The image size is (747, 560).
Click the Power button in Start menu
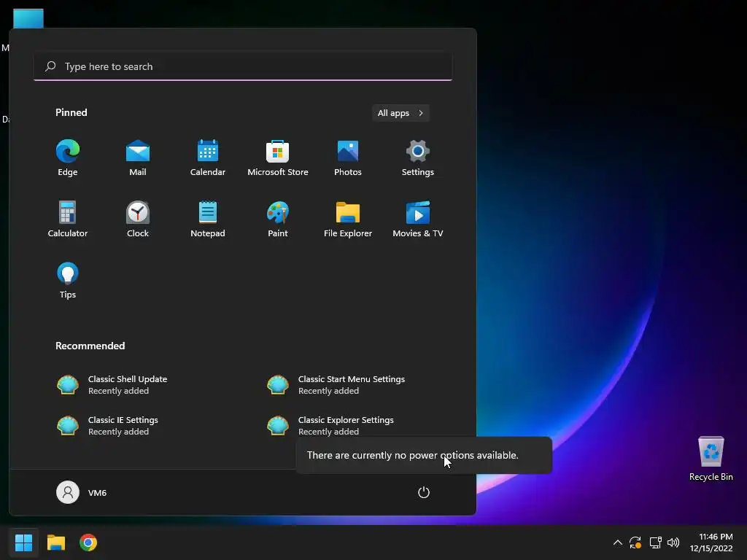[424, 492]
